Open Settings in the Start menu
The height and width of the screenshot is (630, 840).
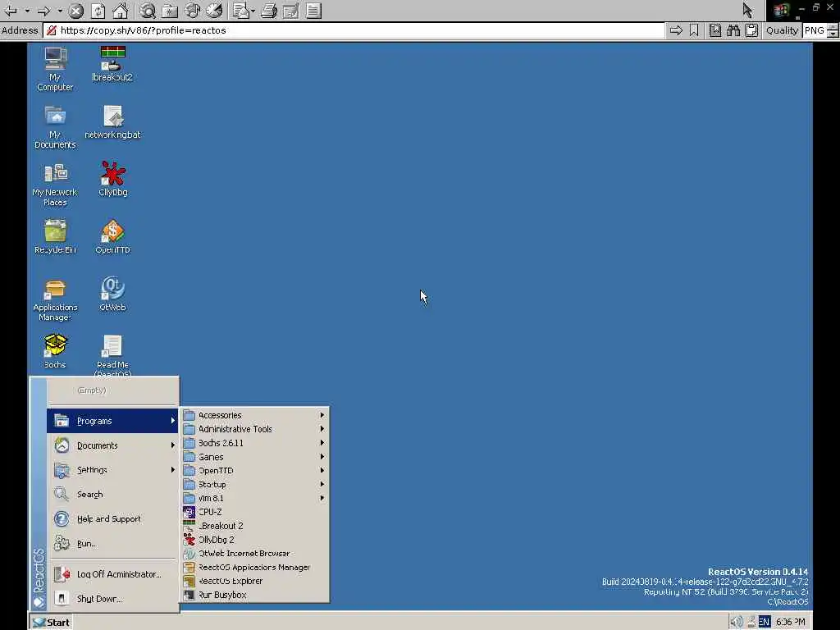(x=112, y=470)
